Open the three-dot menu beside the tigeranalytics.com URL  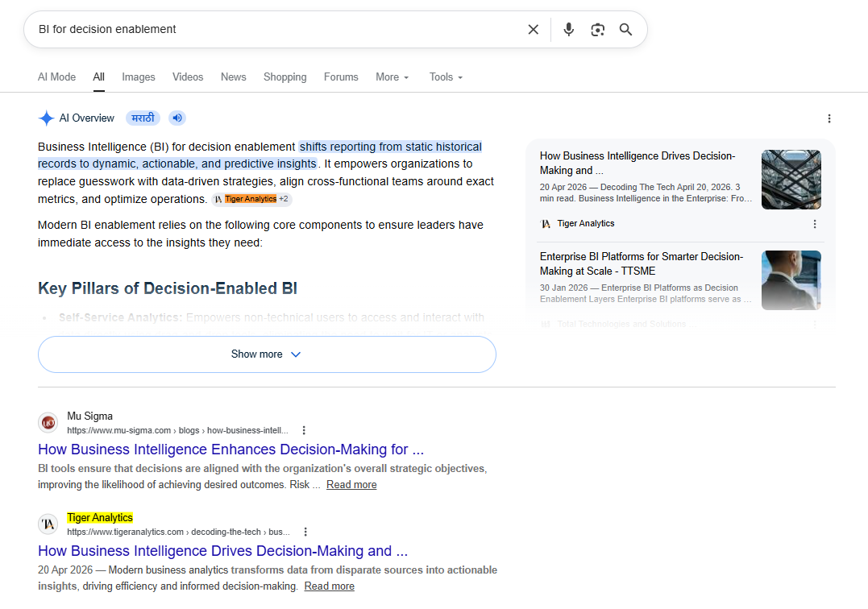pyautogui.click(x=305, y=532)
